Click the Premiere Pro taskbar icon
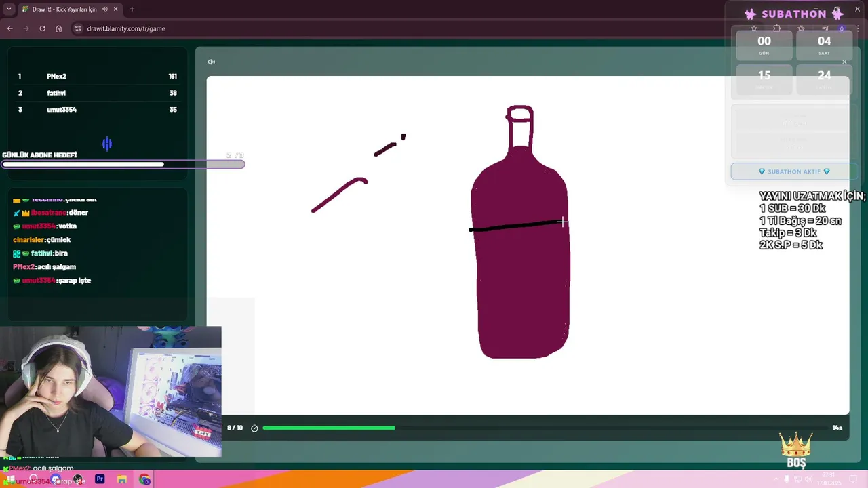Viewport: 868px width, 488px height. click(100, 479)
